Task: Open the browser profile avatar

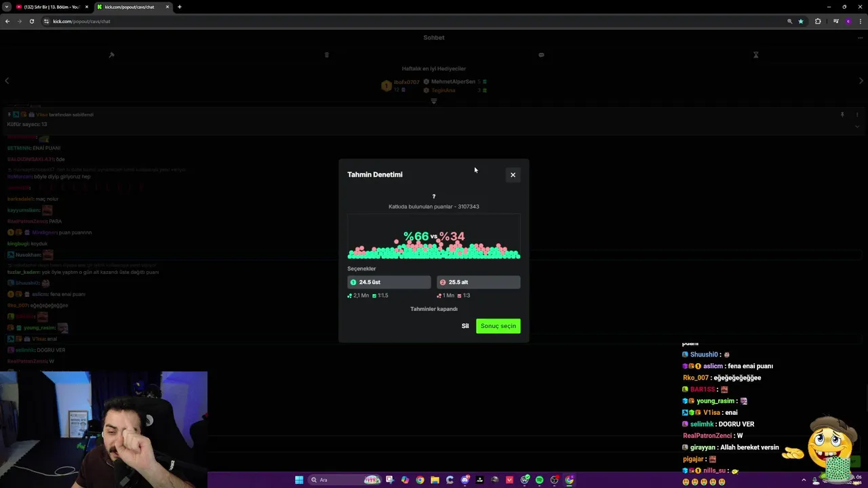Action: [x=848, y=21]
